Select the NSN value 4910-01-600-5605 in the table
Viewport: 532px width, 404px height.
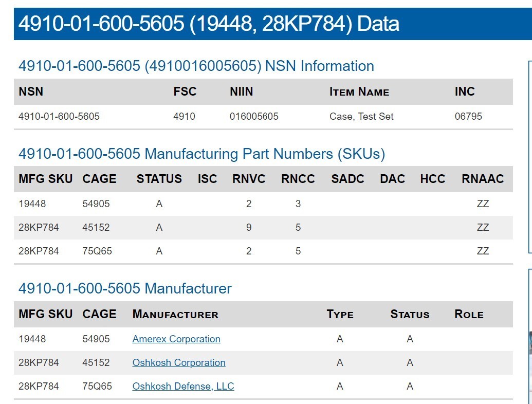59,116
